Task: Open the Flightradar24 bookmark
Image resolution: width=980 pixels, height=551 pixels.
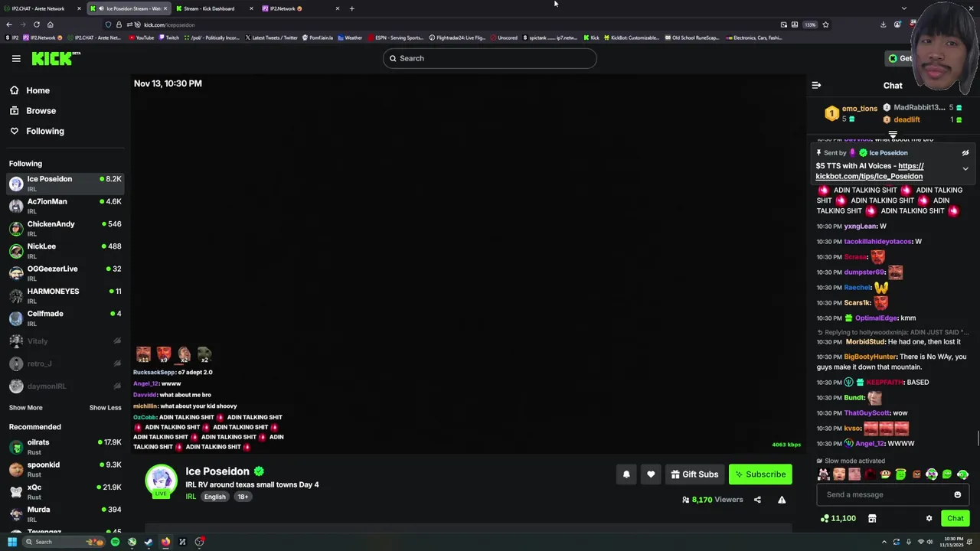Action: coord(458,37)
